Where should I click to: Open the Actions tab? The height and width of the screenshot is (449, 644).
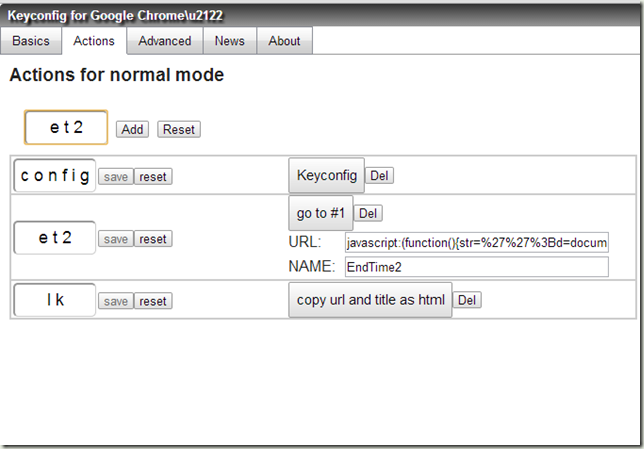(94, 41)
